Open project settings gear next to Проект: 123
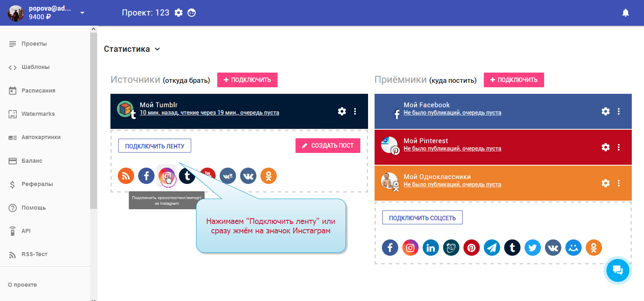This screenshot has height=301, width=644. [179, 13]
